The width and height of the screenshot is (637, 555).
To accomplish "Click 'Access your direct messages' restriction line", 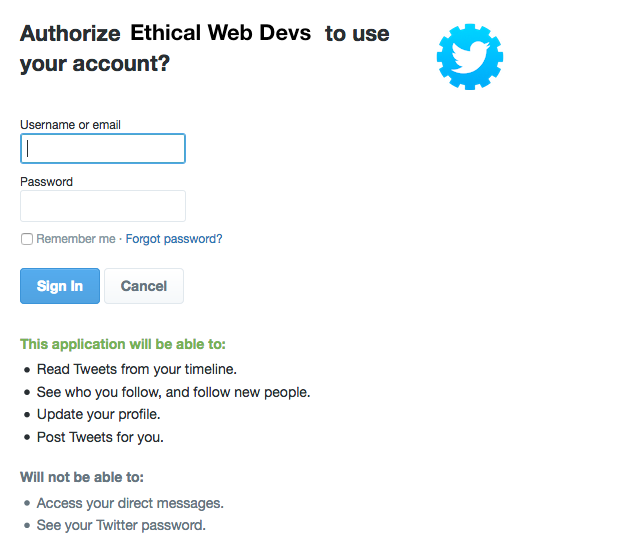I will point(130,503).
